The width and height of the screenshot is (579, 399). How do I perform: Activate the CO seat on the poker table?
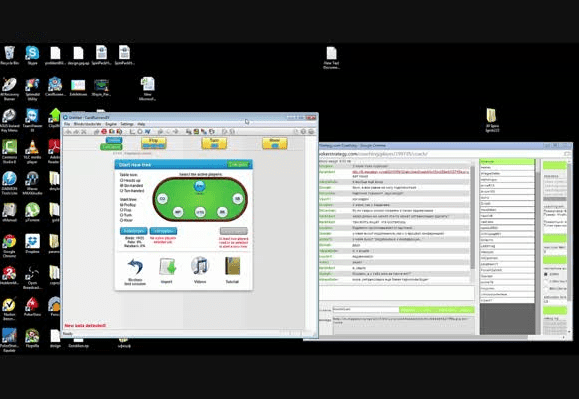pos(162,199)
